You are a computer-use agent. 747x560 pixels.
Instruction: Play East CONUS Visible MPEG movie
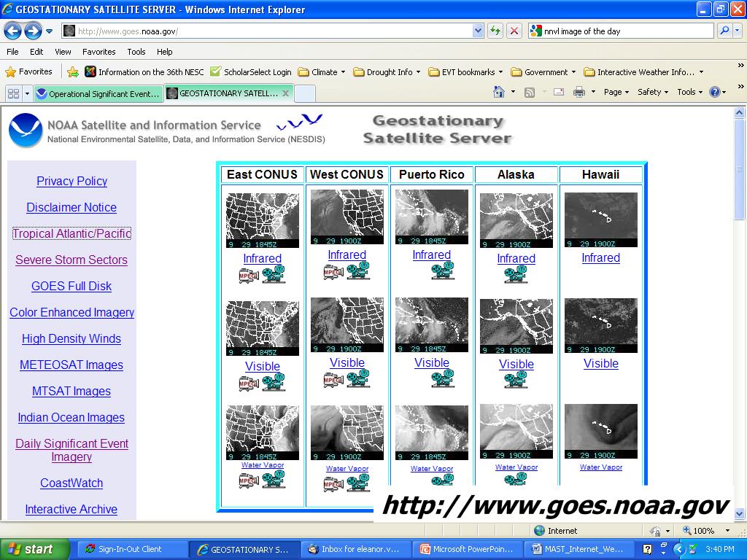pyautogui.click(x=249, y=384)
